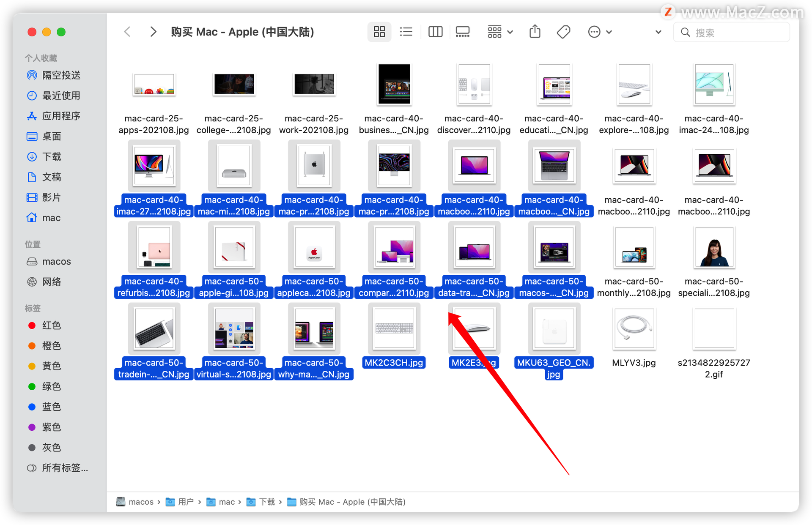Viewport: 812px width, 525px height.
Task: Select mac-card-50-tradein file thumbnail
Action: tap(154, 328)
